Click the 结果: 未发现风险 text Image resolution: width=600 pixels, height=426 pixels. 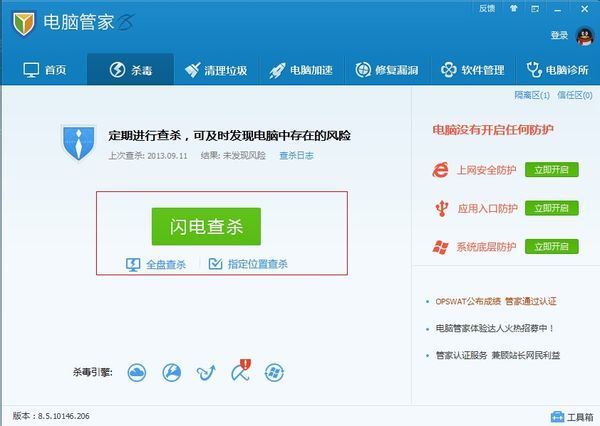tap(233, 155)
